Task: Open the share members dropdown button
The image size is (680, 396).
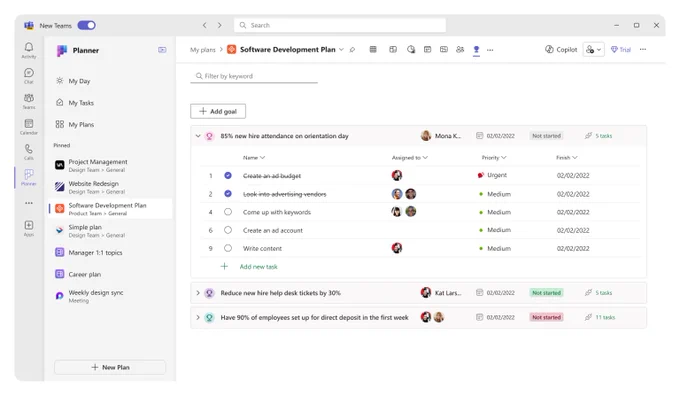Action: tap(594, 49)
